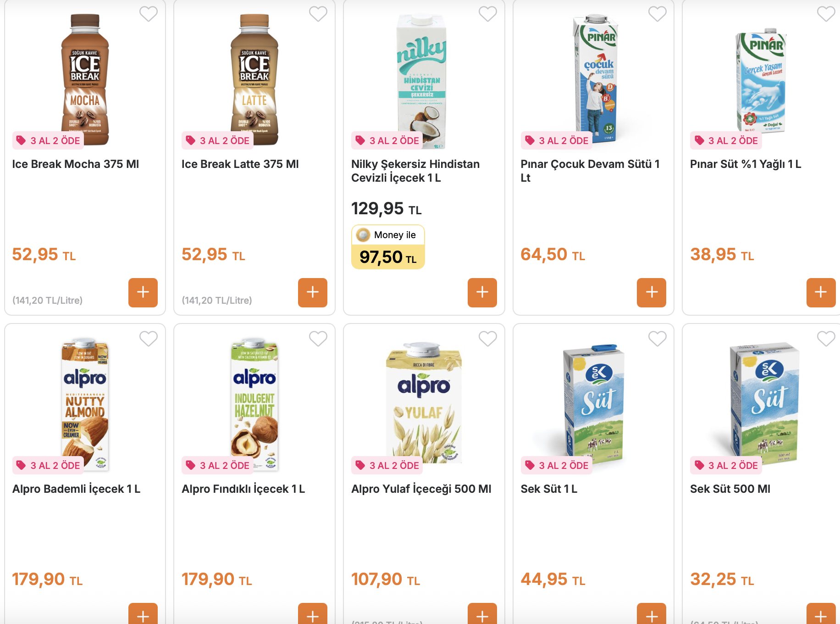Click 3 AL 2 ÖDE badge on Sek Süt 500 Ml

[x=726, y=465]
